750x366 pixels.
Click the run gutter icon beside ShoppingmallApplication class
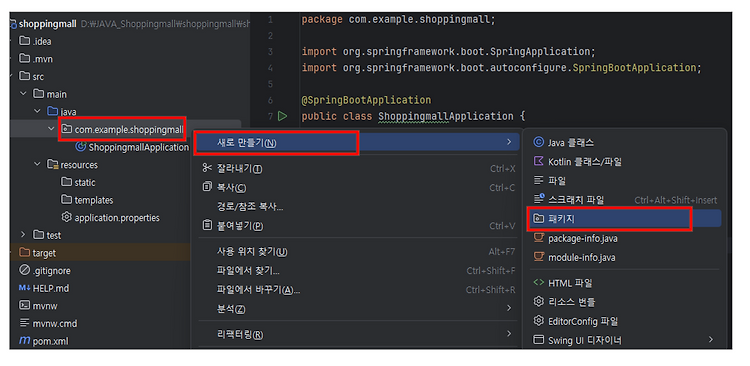tap(282, 116)
